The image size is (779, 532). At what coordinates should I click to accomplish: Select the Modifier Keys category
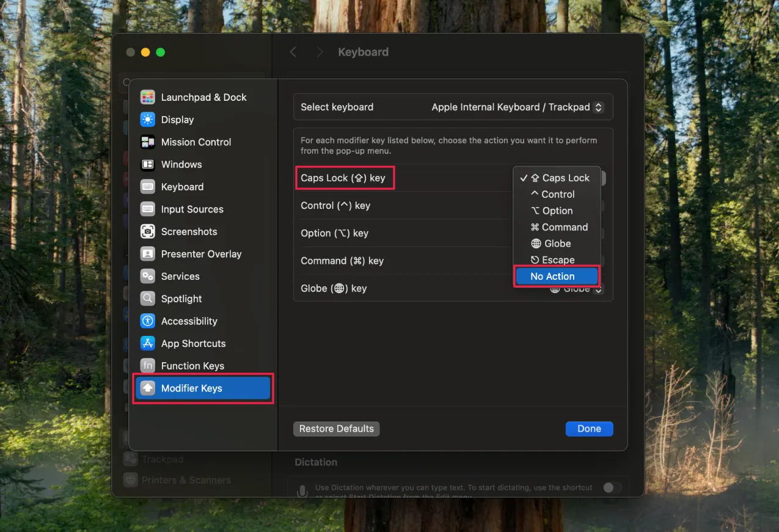[x=203, y=388]
